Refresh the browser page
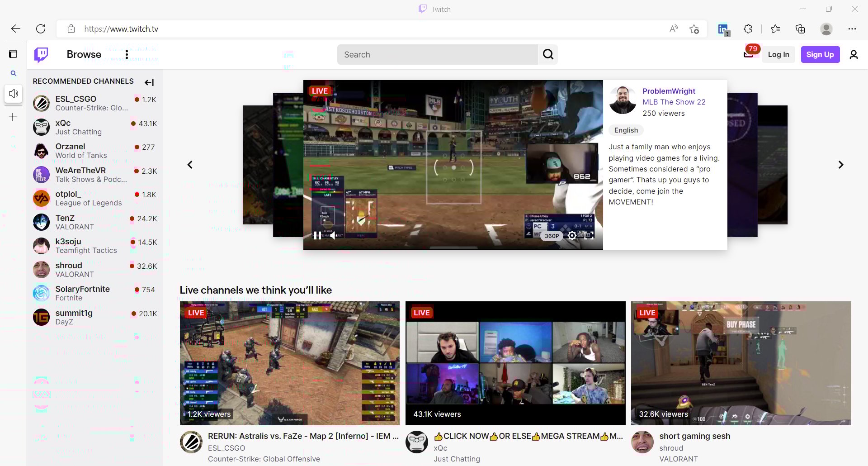This screenshot has height=466, width=868. point(41,29)
